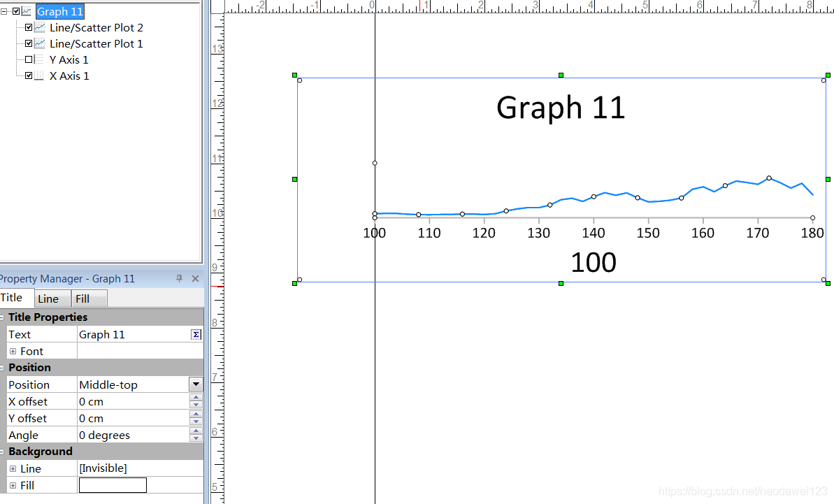Click the [Invisible] line value
The width and height of the screenshot is (834, 504).
tap(103, 468)
